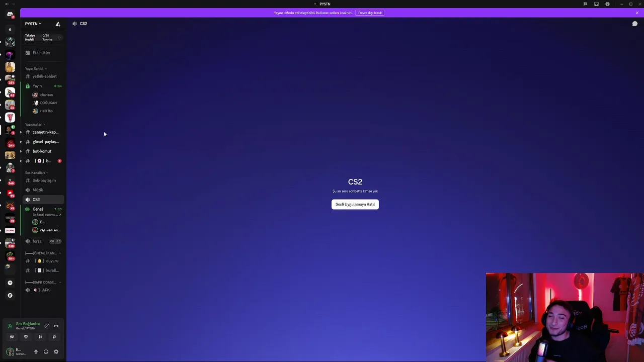The width and height of the screenshot is (644, 362).
Task: Join the locked Yayın voice channel
Action: pos(43,86)
